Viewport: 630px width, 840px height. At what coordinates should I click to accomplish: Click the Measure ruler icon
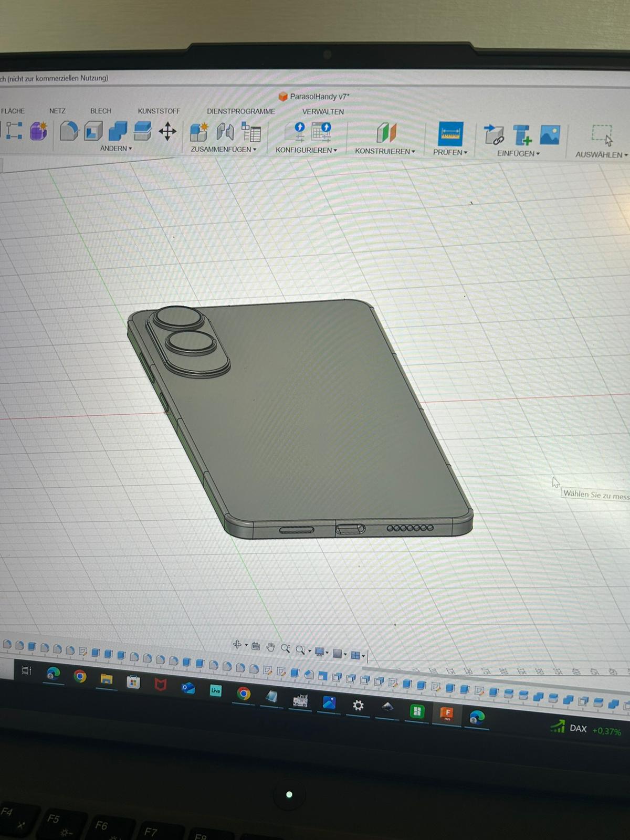450,134
